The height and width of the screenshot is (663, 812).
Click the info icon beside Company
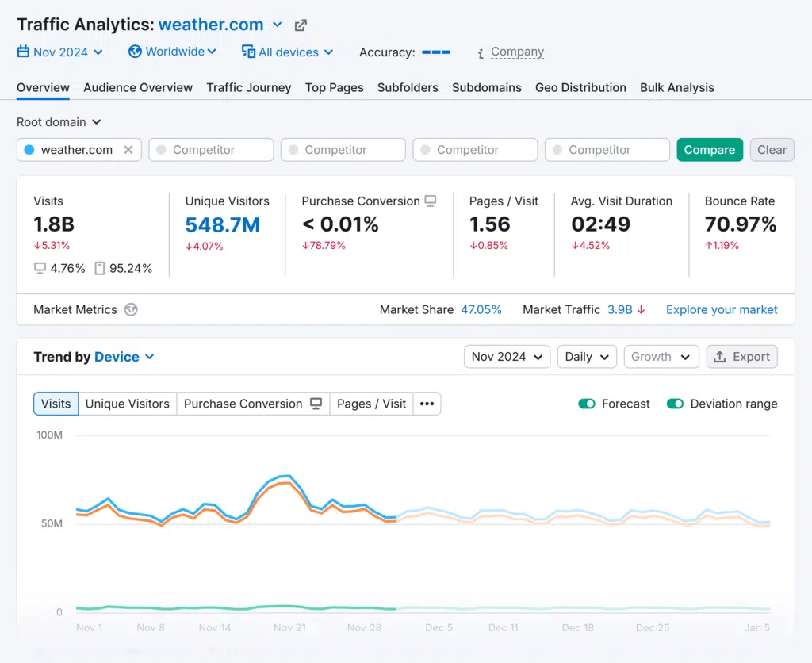pos(481,53)
